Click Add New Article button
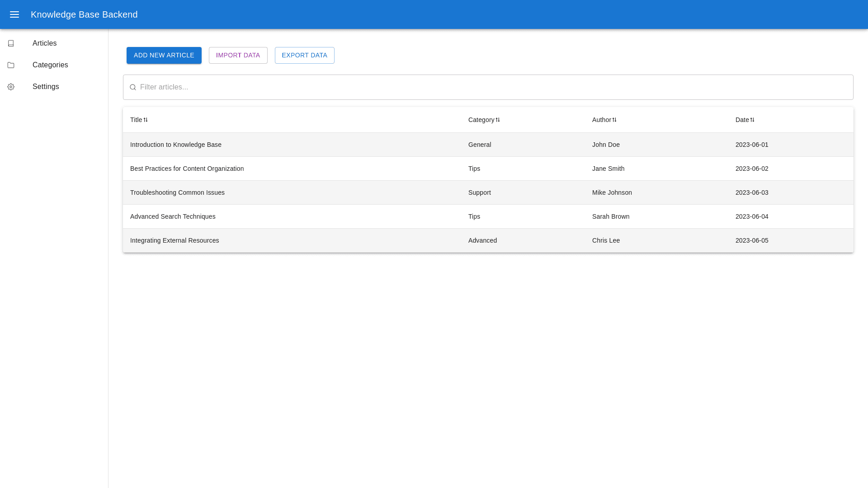 pos(164,55)
